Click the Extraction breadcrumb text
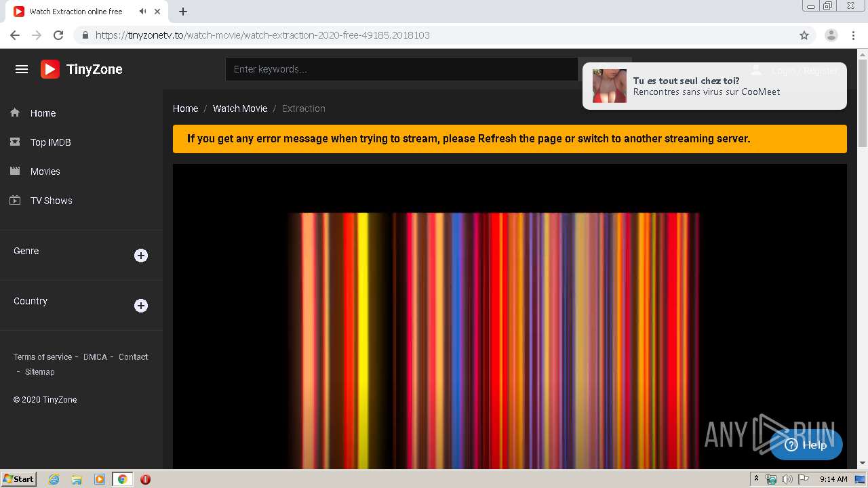The height and width of the screenshot is (488, 868). pyautogui.click(x=304, y=108)
